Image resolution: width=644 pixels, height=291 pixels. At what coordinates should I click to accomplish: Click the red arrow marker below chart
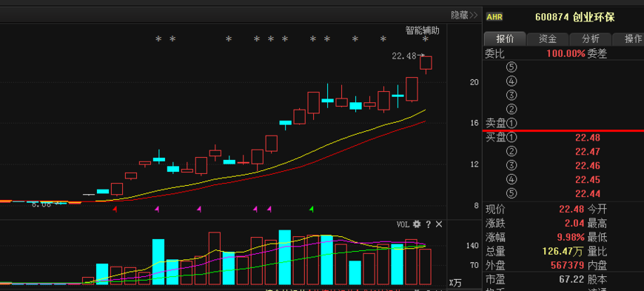pos(115,210)
